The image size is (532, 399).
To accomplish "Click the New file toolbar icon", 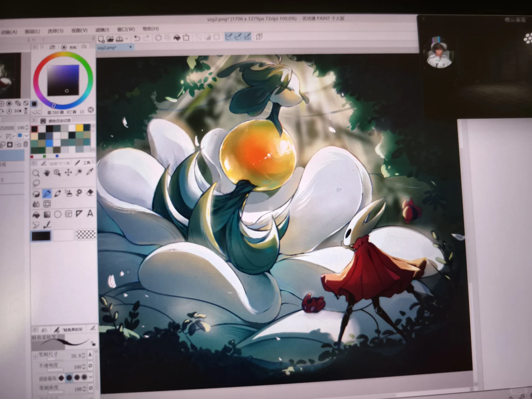I will [x=101, y=39].
